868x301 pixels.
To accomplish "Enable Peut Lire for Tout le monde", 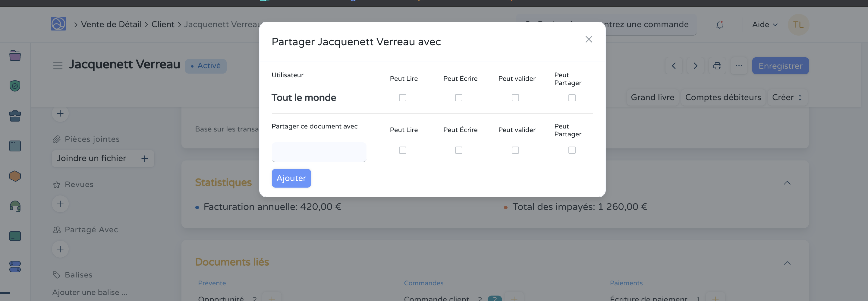I will pyautogui.click(x=402, y=98).
